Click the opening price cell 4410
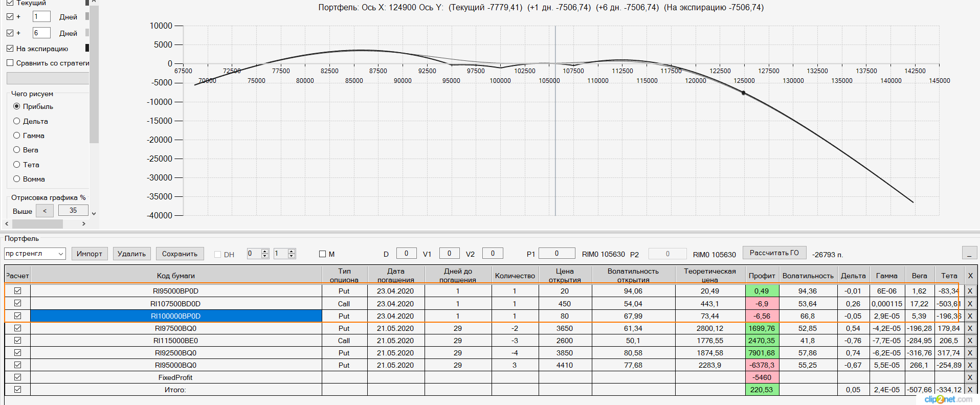Image resolution: width=980 pixels, height=405 pixels. (565, 365)
